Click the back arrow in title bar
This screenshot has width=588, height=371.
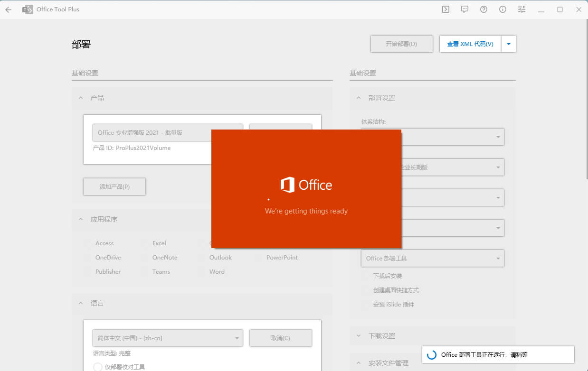(8, 9)
